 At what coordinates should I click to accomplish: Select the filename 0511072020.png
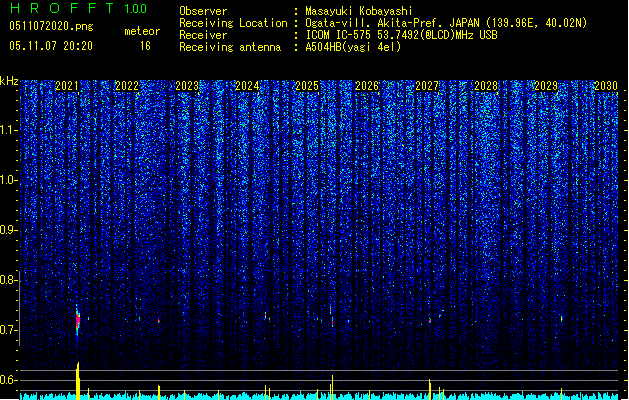[51, 26]
